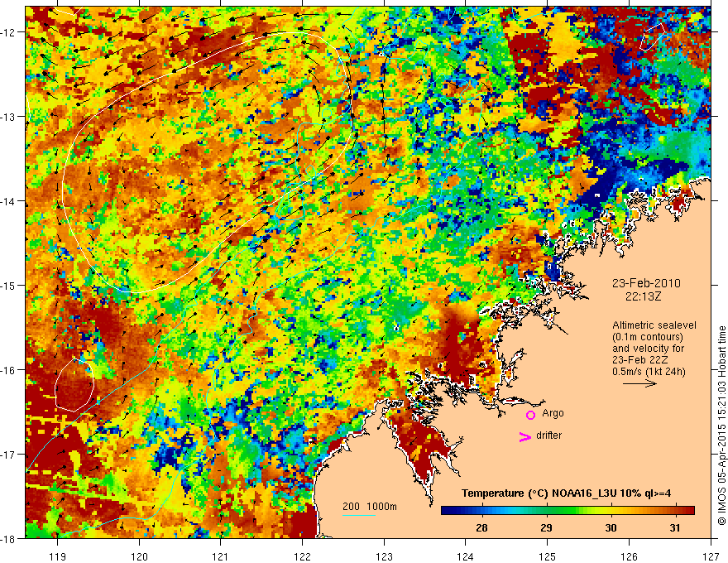
Task: Click the '23-Feb-2010' date text
Action: point(646,283)
